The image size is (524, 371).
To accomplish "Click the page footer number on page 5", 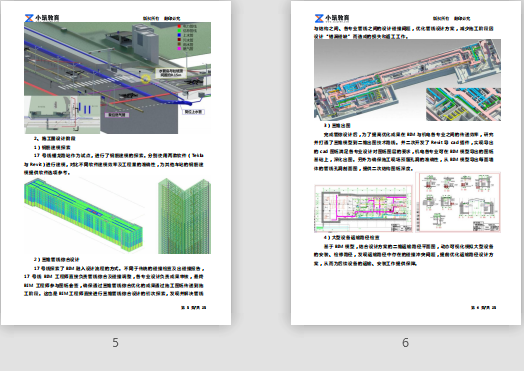I will click(193, 307).
